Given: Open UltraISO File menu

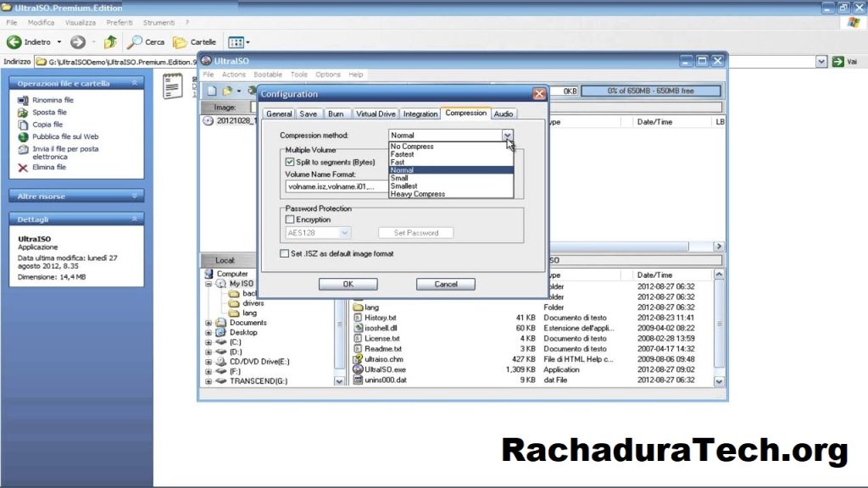Looking at the screenshot, I should tap(209, 75).
